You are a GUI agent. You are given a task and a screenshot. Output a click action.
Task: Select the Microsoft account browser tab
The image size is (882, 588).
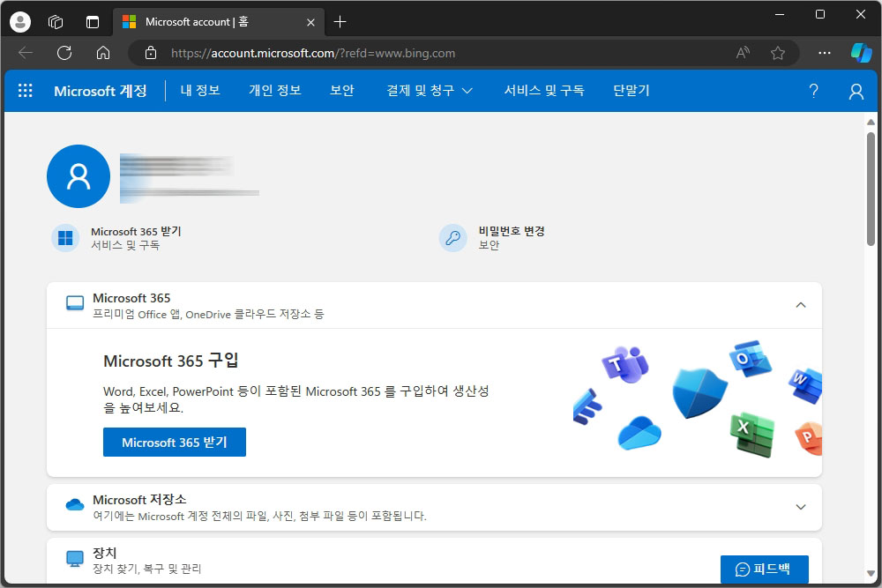[219, 22]
